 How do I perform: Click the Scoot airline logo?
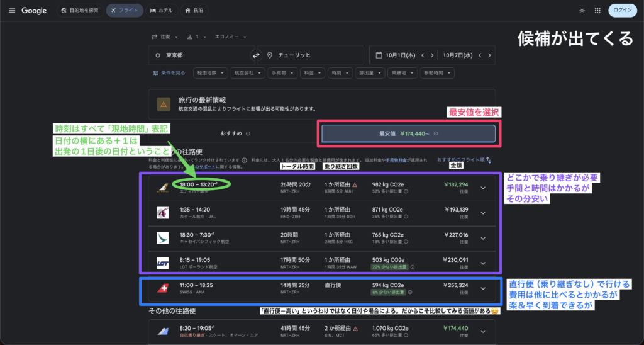click(163, 331)
